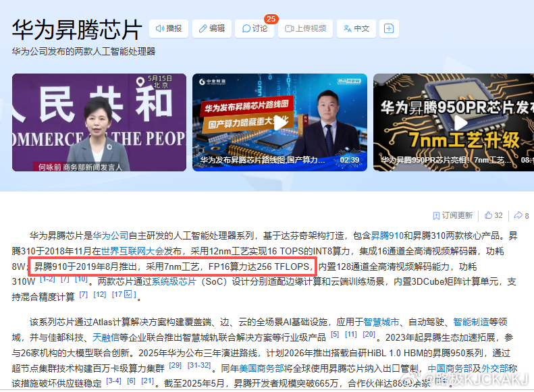
Task: Click the image icon in citation [17]
Action: tap(128, 294)
